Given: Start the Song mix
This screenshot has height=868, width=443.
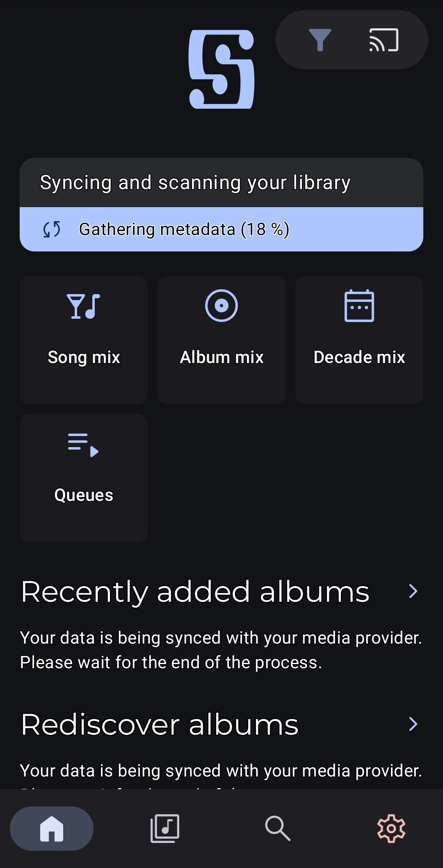Looking at the screenshot, I should [x=84, y=357].
